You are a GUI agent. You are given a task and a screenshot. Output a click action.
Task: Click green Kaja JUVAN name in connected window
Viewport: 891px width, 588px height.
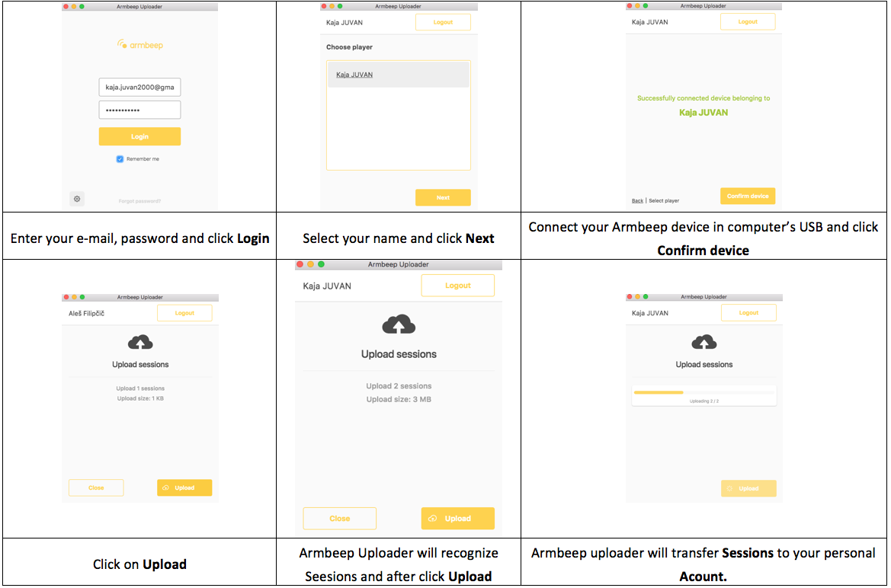point(704,113)
